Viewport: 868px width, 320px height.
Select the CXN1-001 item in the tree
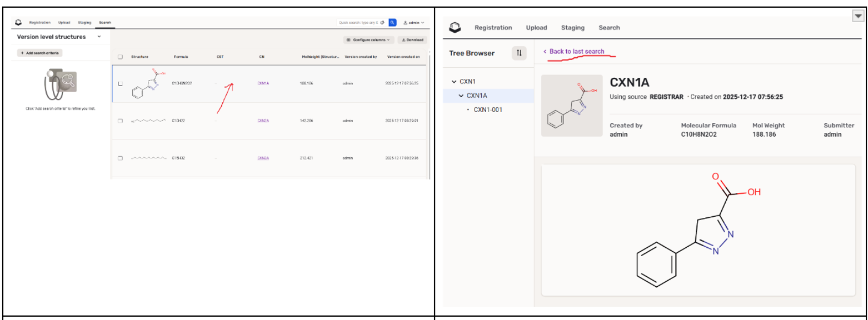(488, 110)
